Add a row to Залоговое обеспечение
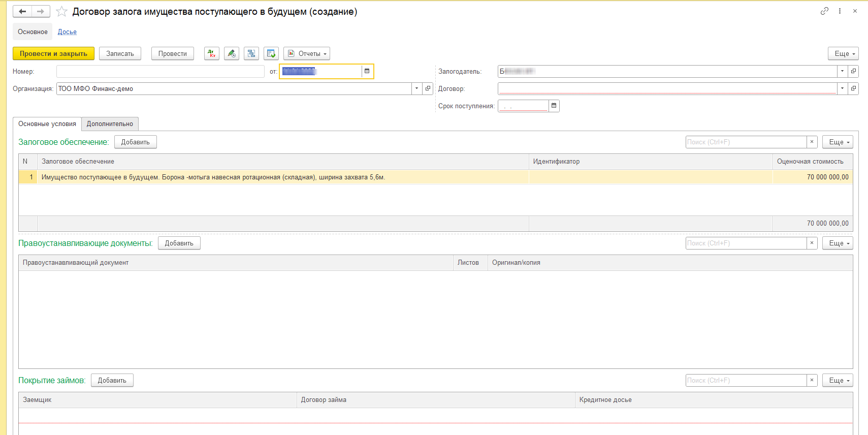The image size is (868, 435). 136,142
